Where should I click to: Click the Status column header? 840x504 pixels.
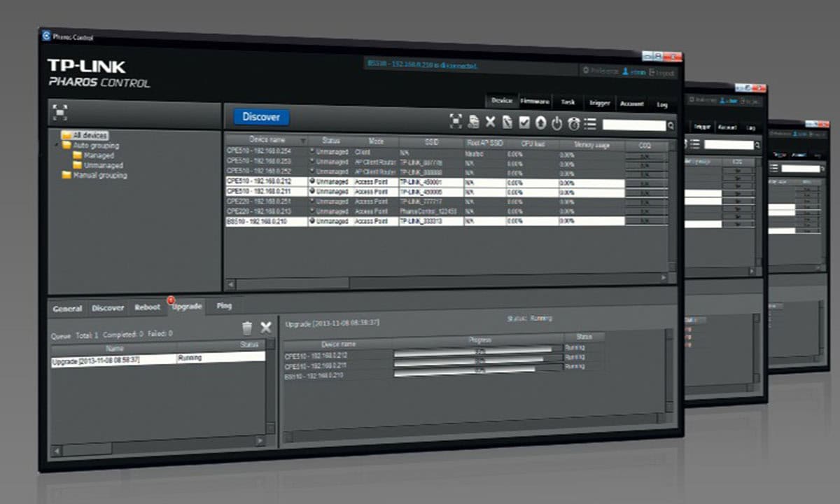[330, 141]
